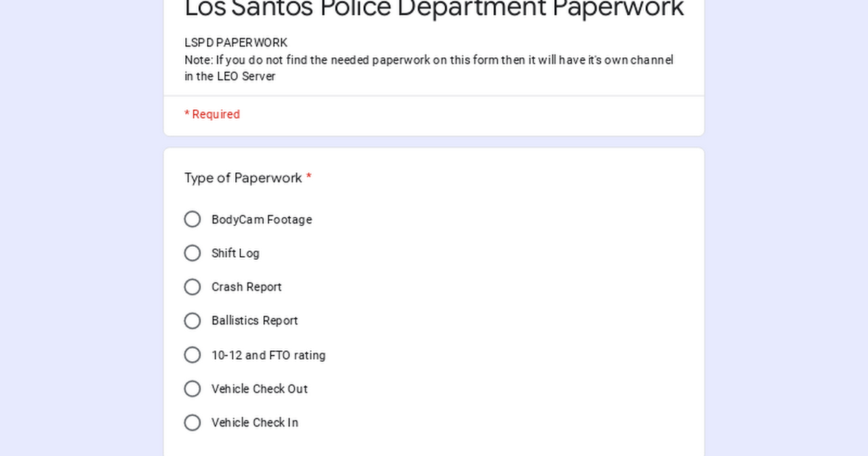Image resolution: width=868 pixels, height=456 pixels.
Task: Choose Crash Report paperwork type
Action: click(192, 287)
